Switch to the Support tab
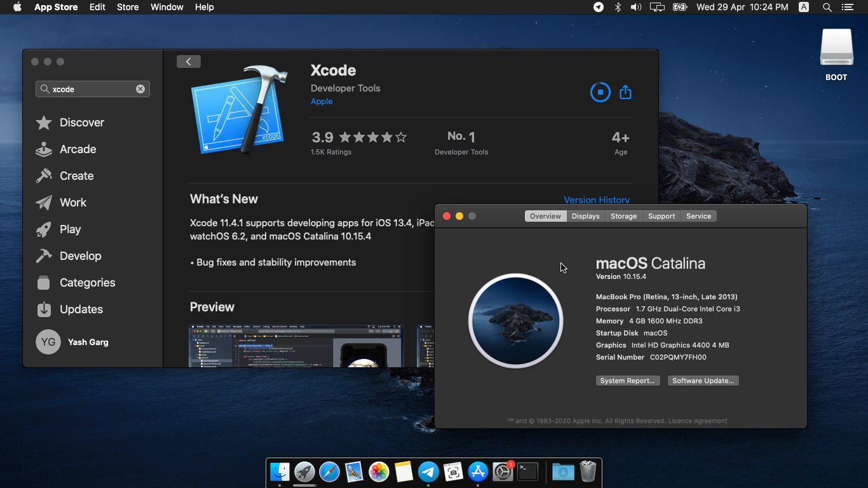Image resolution: width=868 pixels, height=488 pixels. (661, 216)
